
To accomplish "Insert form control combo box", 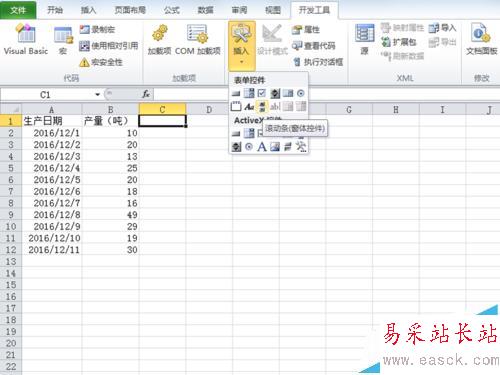I will (249, 94).
